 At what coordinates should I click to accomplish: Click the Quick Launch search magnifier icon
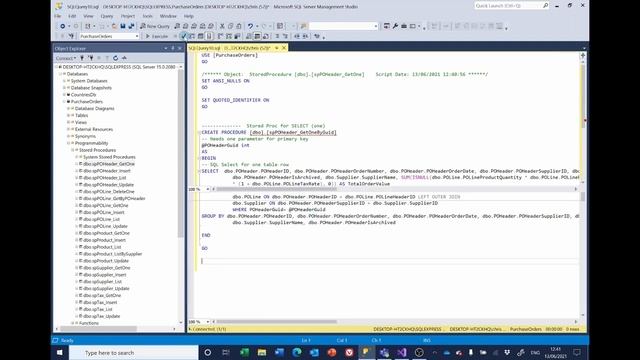545,6
